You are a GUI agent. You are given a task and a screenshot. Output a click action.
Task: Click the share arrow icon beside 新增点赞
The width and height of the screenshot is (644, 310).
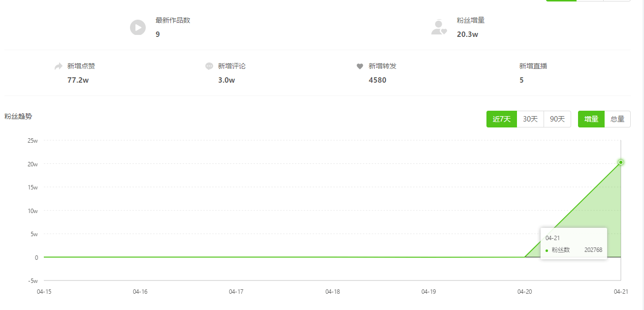(x=59, y=66)
